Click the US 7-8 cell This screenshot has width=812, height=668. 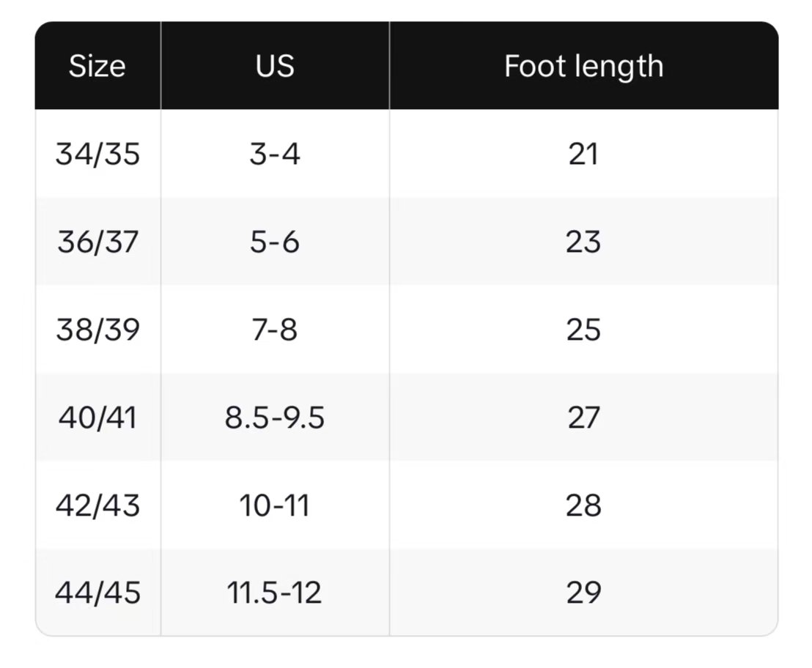coord(275,330)
